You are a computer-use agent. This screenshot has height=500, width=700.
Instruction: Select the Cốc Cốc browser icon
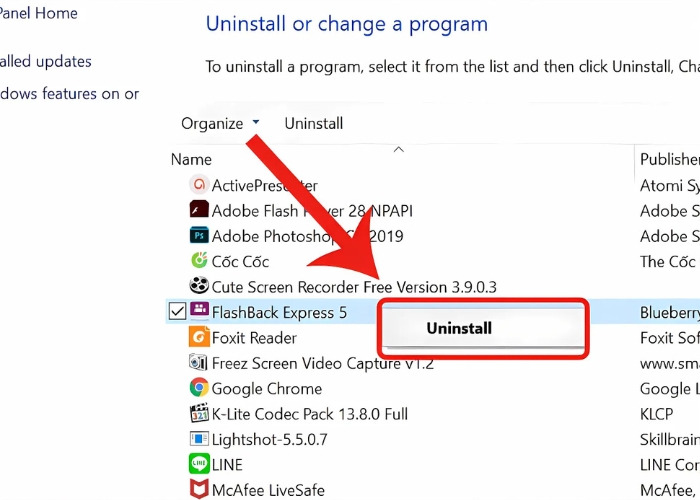pos(198,261)
